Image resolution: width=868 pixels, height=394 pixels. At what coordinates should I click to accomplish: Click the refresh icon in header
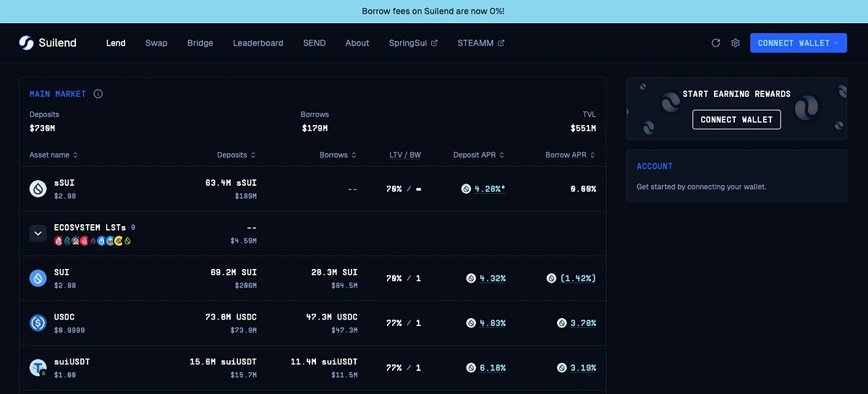point(716,43)
